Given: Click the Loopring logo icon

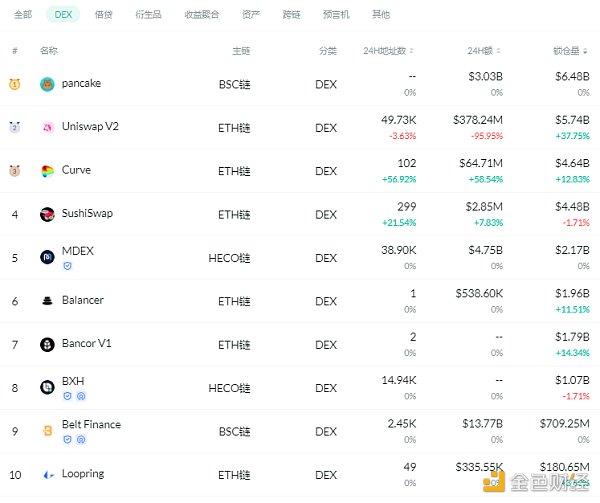Looking at the screenshot, I should pos(47,474).
